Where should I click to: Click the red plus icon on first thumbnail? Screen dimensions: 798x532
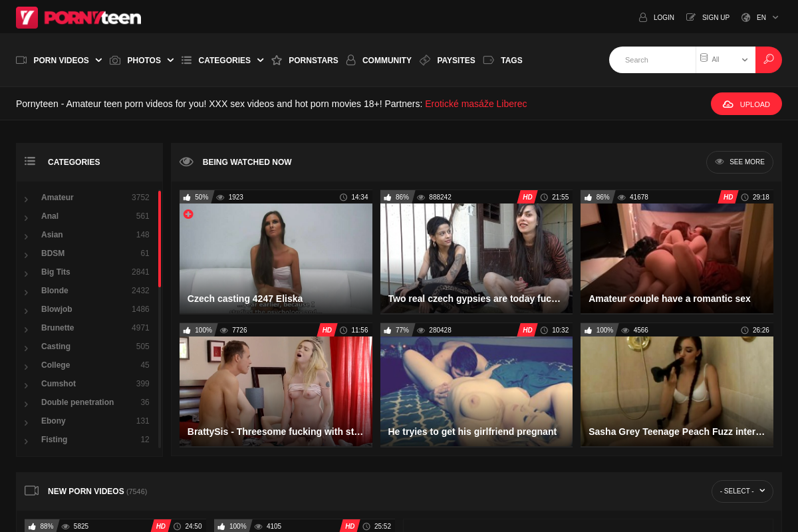tap(188, 214)
